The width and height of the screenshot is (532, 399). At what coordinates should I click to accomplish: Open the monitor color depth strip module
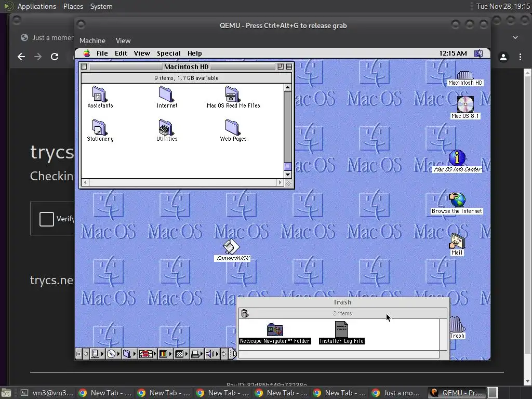click(x=165, y=354)
